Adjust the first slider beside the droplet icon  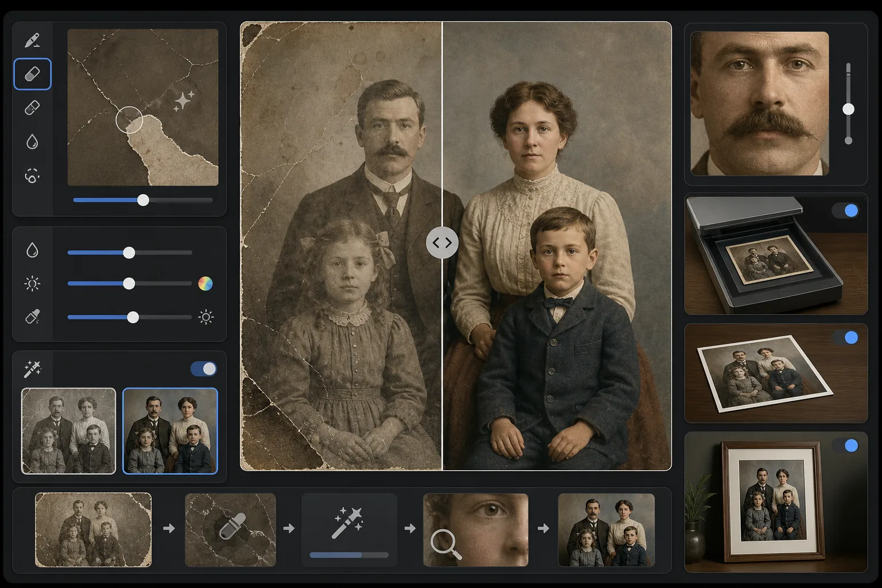(x=130, y=253)
